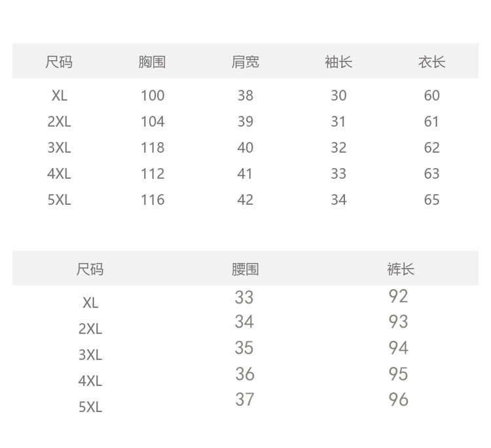Select the 衣长 column header
491x448 pixels.
coord(431,62)
